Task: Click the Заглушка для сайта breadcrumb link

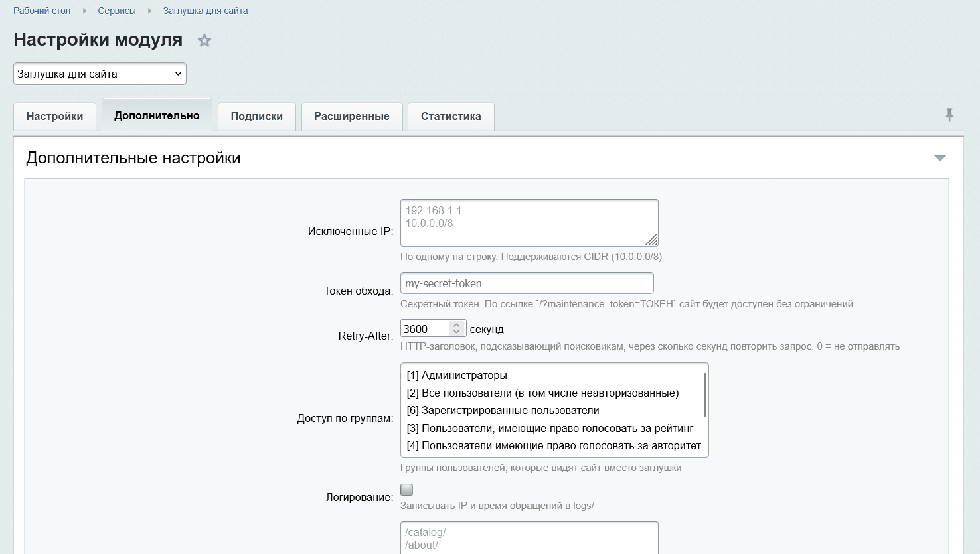Action: (x=206, y=11)
